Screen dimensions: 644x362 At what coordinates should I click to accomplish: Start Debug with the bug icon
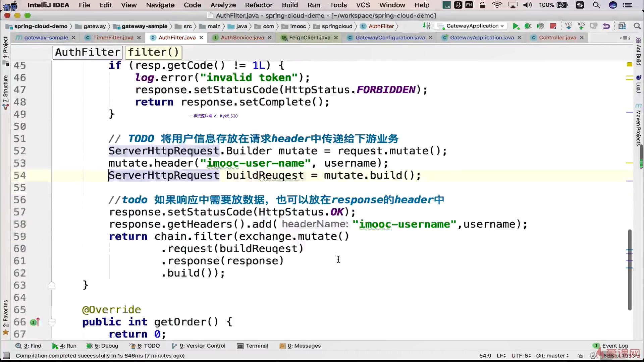pos(528,26)
